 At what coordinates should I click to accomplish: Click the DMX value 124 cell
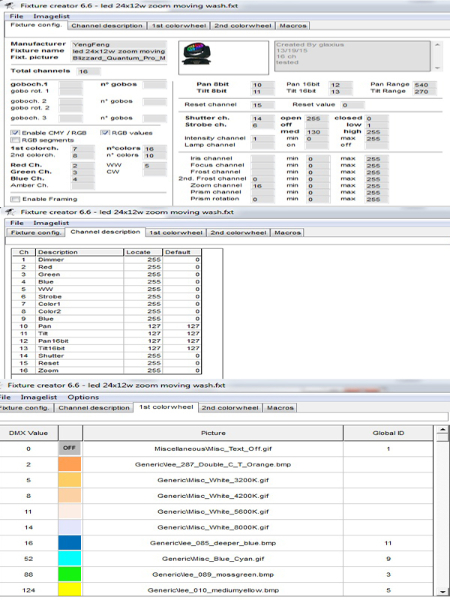[x=29, y=590]
